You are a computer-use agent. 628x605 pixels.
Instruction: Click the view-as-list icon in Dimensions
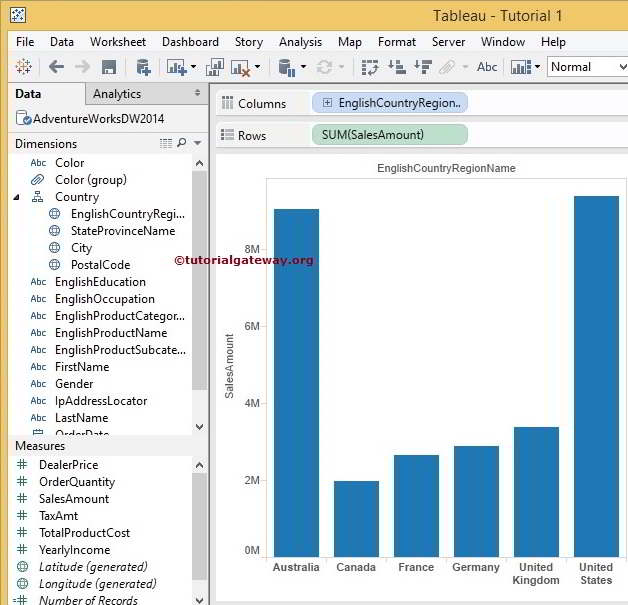click(x=166, y=144)
